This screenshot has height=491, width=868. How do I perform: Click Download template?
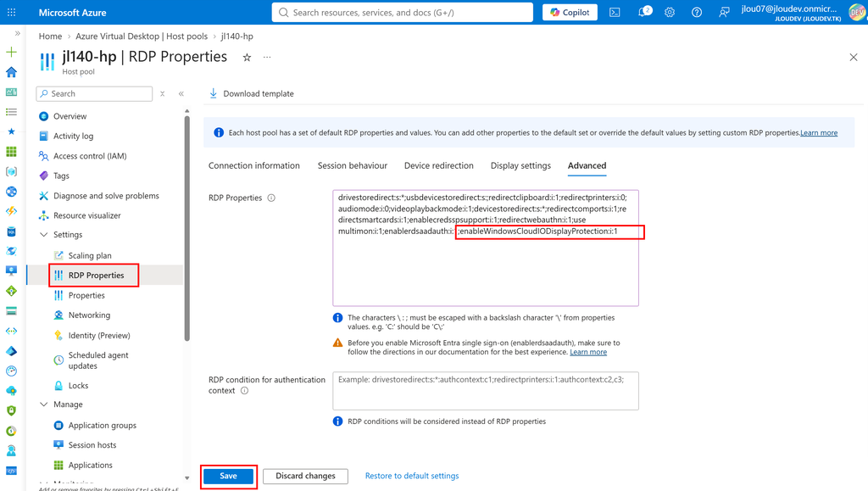click(251, 93)
